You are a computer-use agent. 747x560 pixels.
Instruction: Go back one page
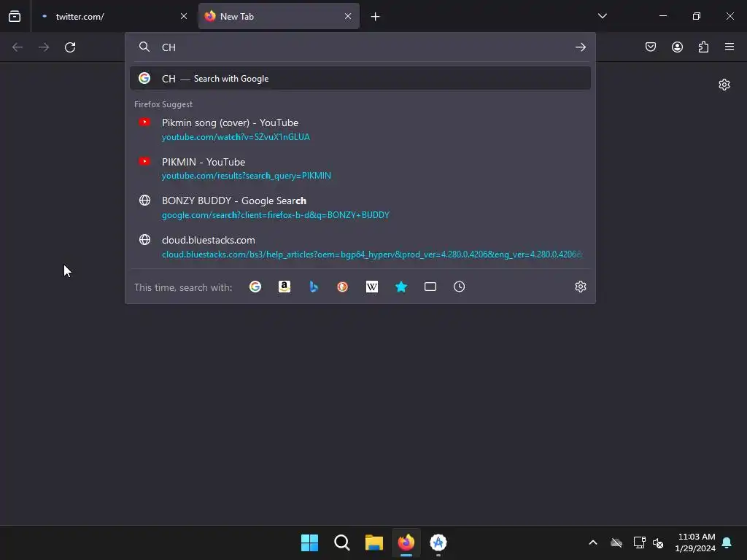click(x=18, y=47)
